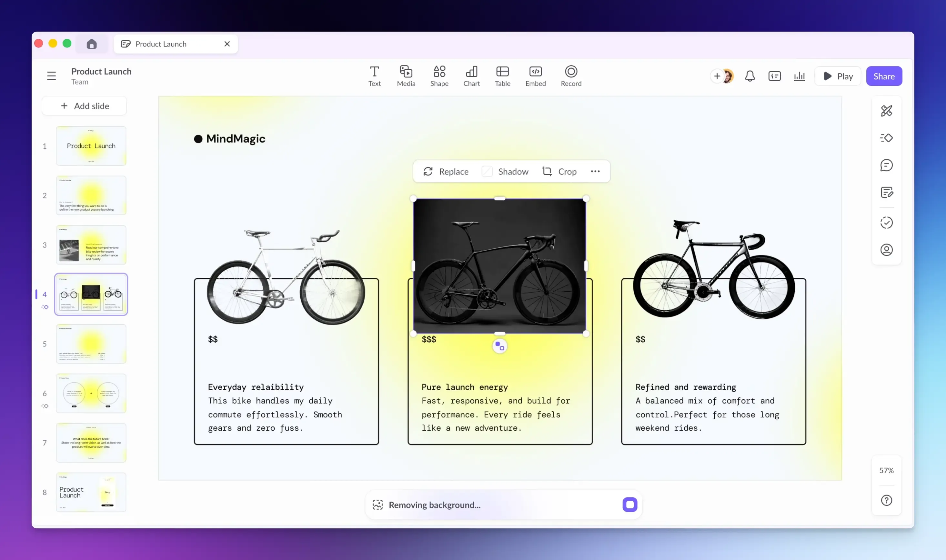
Task: Open the design tools icon in right sidebar
Action: click(886, 111)
